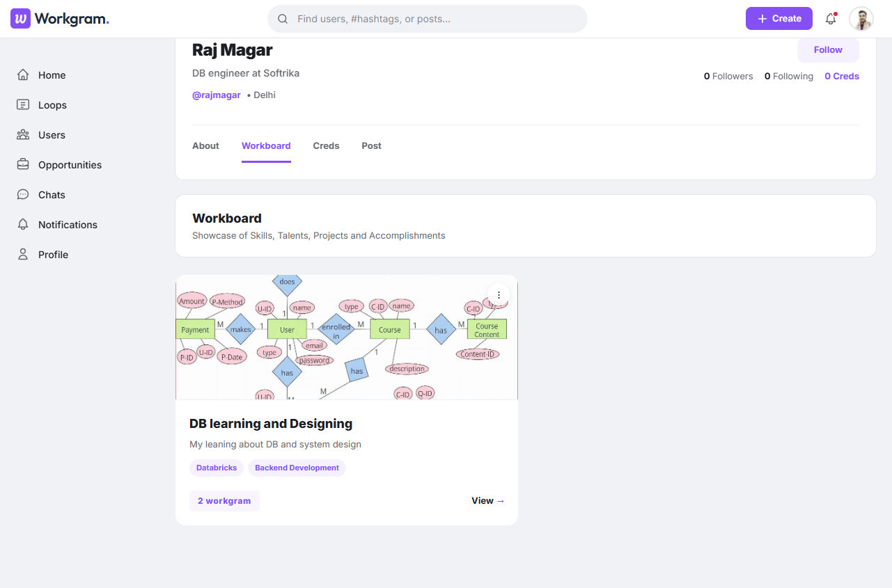
Task: Click the 0 Creds link
Action: tap(842, 77)
